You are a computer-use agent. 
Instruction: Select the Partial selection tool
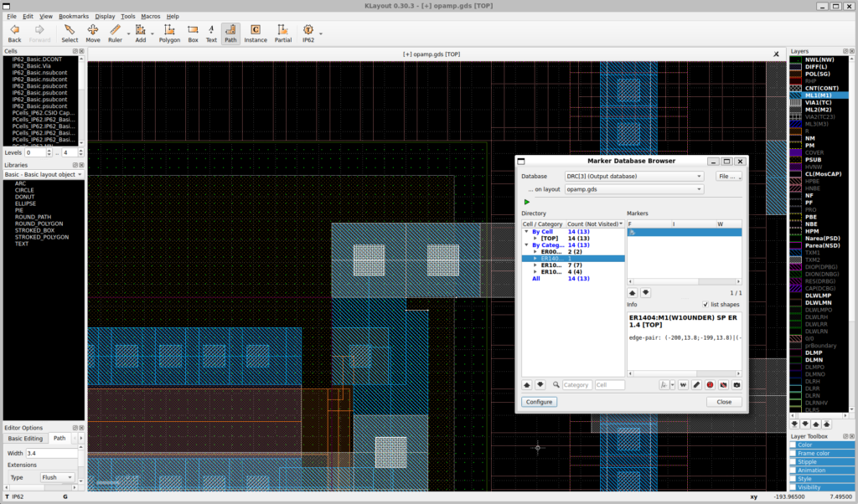tap(283, 33)
